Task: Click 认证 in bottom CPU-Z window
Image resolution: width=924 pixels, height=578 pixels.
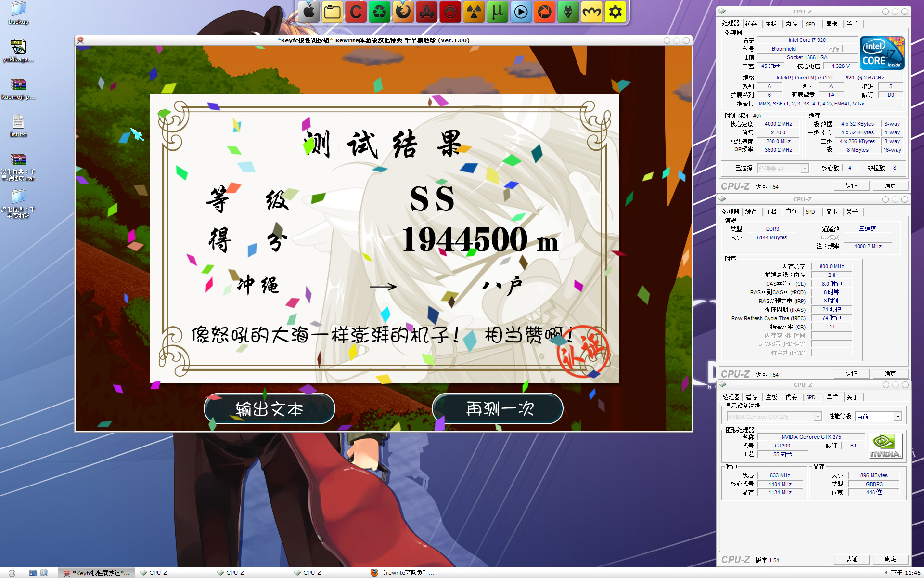Action: click(x=852, y=559)
